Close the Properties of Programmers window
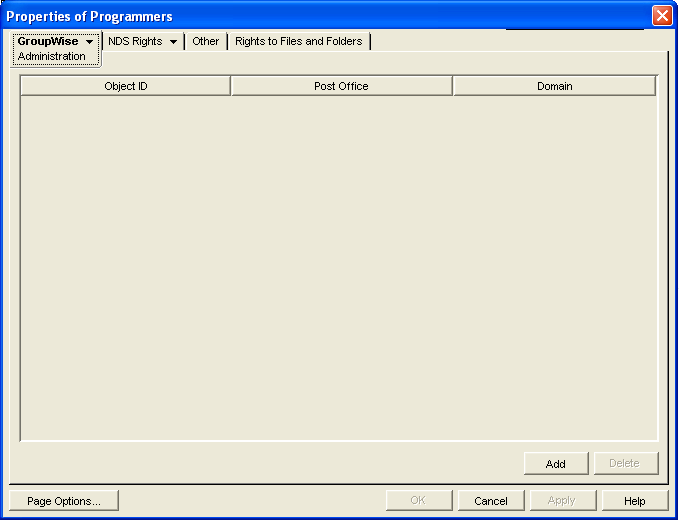This screenshot has height=520, width=679. coord(662,16)
